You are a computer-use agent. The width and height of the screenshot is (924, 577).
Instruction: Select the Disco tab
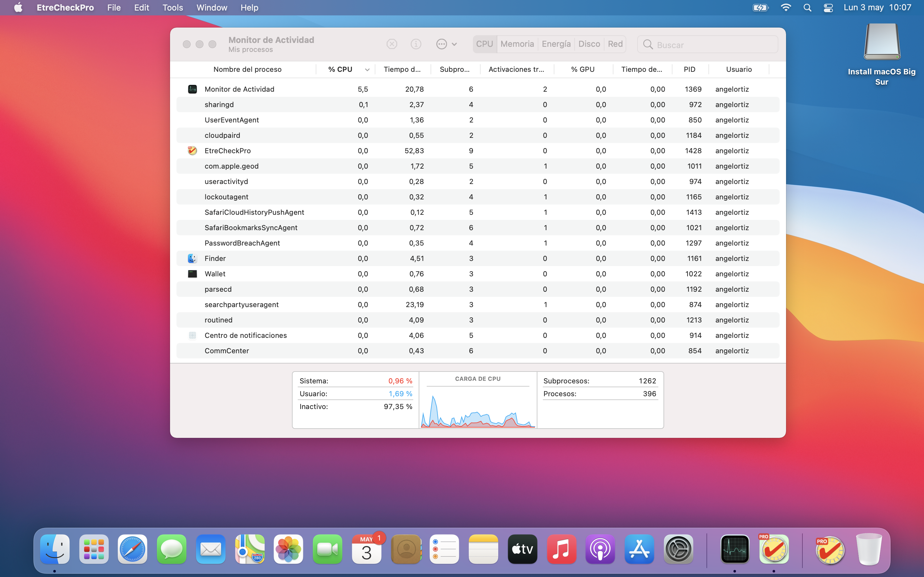pyautogui.click(x=589, y=44)
